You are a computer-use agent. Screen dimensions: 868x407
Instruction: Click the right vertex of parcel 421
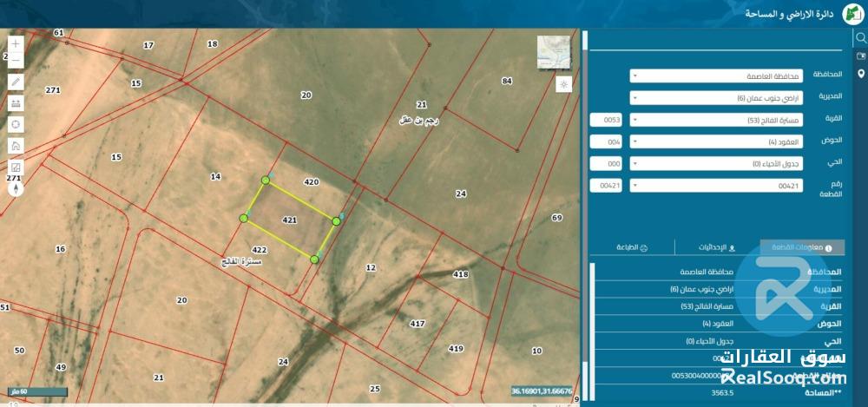point(336,221)
